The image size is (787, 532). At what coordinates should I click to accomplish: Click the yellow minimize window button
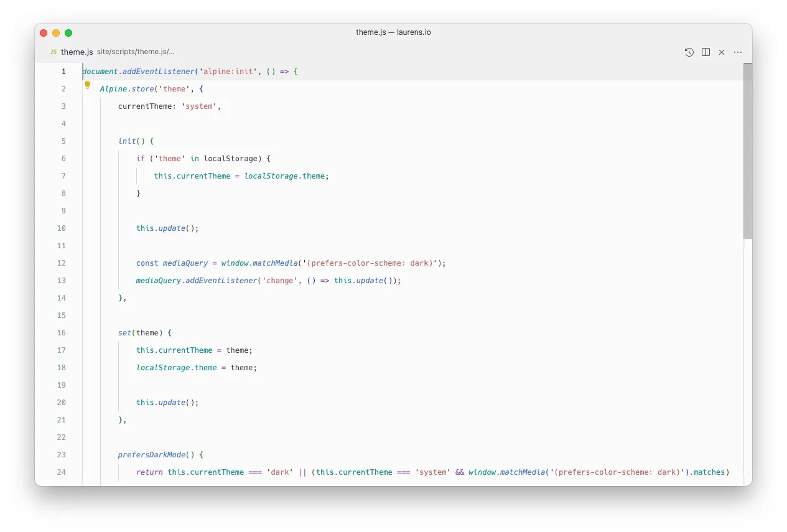pyautogui.click(x=56, y=33)
